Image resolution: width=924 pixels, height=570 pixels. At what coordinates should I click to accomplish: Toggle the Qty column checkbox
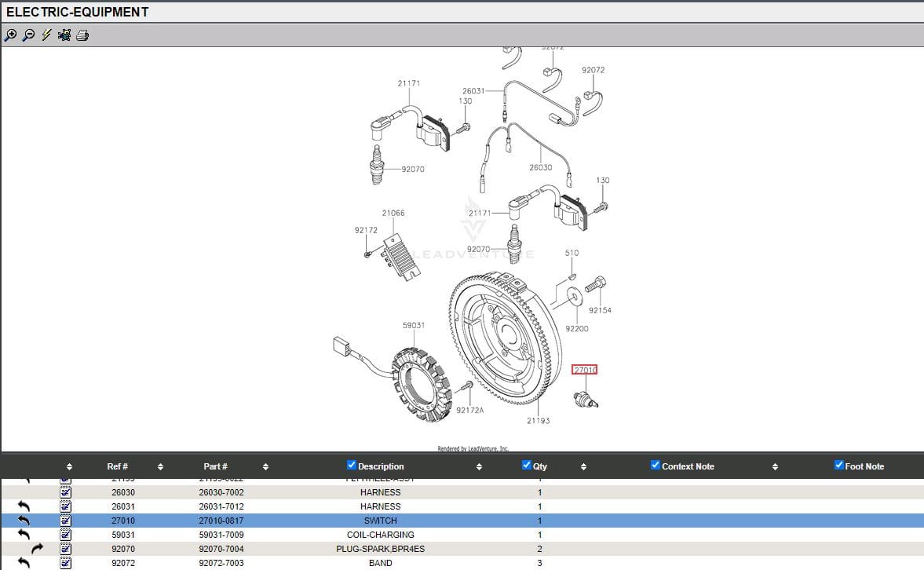click(527, 465)
